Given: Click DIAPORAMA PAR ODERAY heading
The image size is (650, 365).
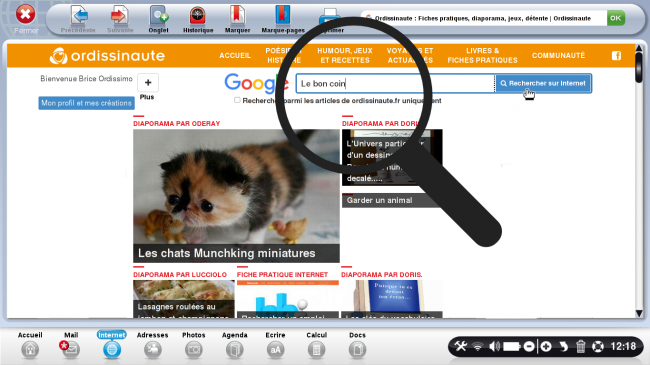Looking at the screenshot, I should point(177,124).
